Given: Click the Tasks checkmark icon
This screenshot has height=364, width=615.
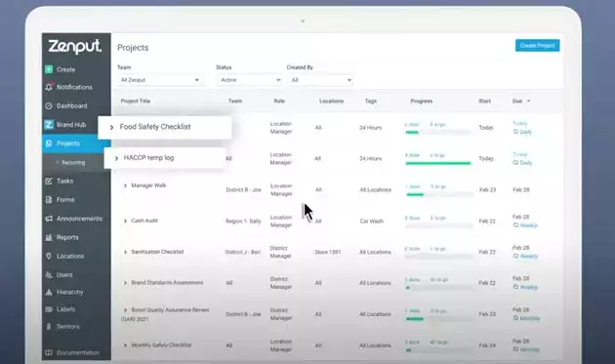Looking at the screenshot, I should [x=49, y=181].
